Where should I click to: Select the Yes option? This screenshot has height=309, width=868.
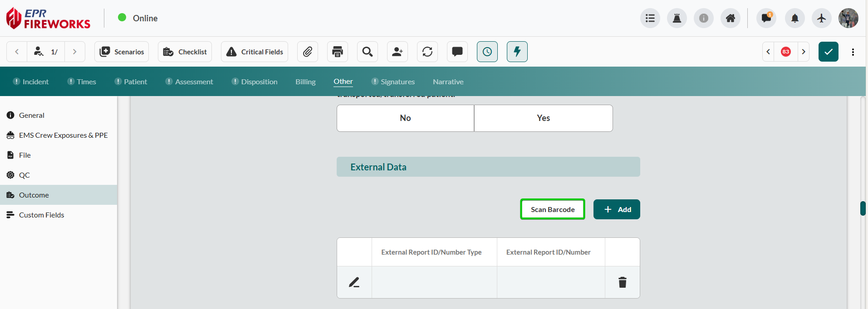point(543,118)
